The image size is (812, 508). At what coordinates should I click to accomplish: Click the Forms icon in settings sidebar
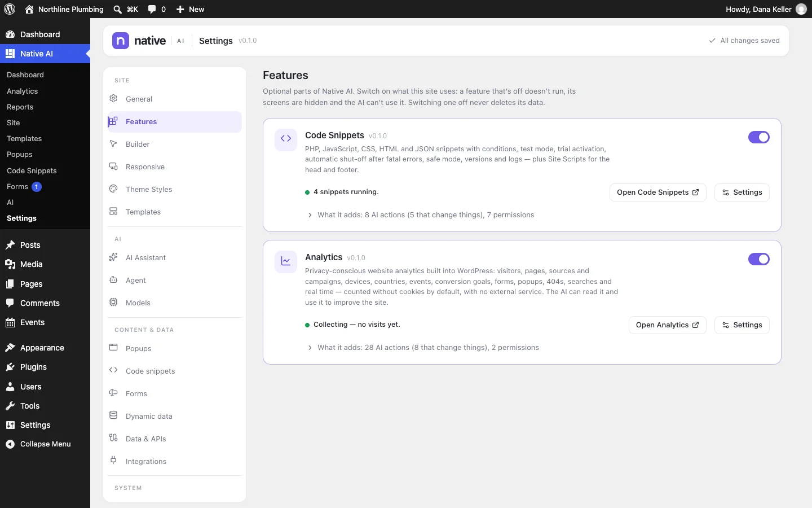click(x=113, y=393)
